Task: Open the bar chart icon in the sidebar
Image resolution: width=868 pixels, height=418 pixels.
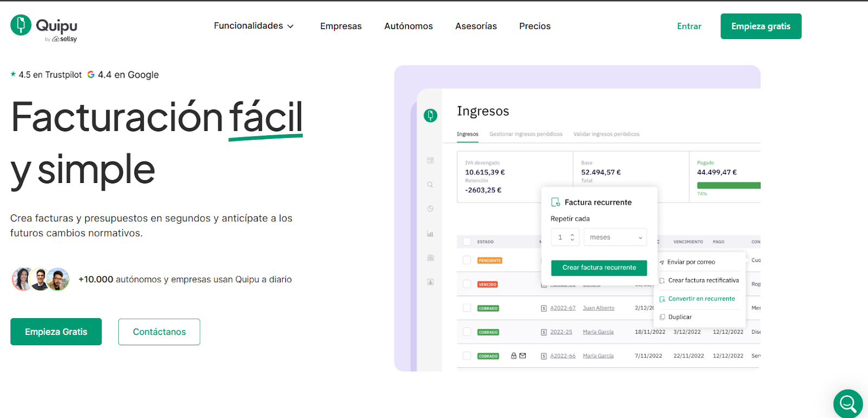Action: [x=430, y=233]
